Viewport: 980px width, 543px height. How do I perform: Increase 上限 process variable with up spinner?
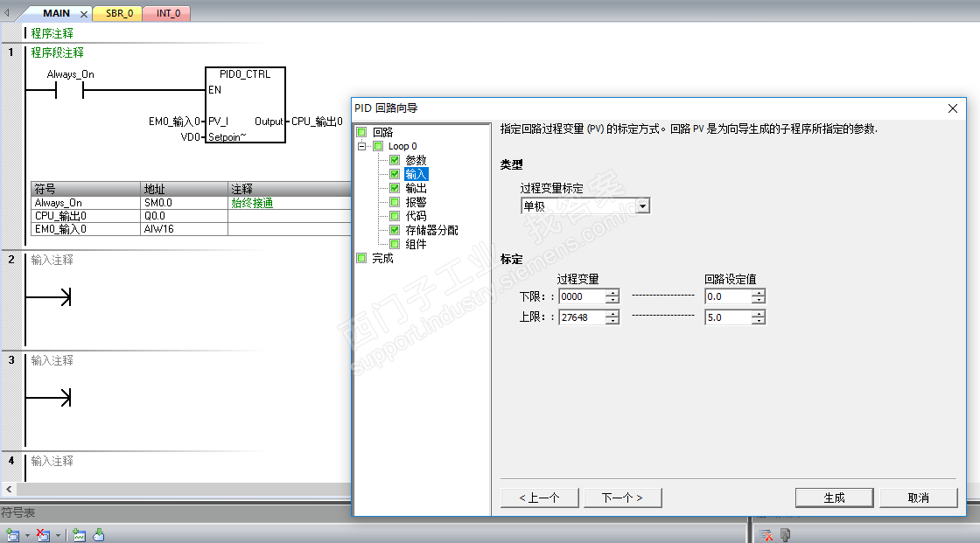coord(612,313)
